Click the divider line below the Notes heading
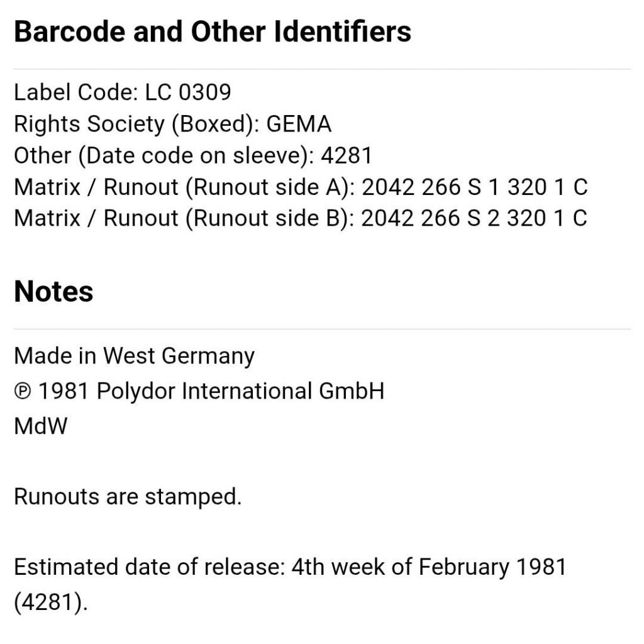Screen dimensions: 644x644 (x=322, y=329)
